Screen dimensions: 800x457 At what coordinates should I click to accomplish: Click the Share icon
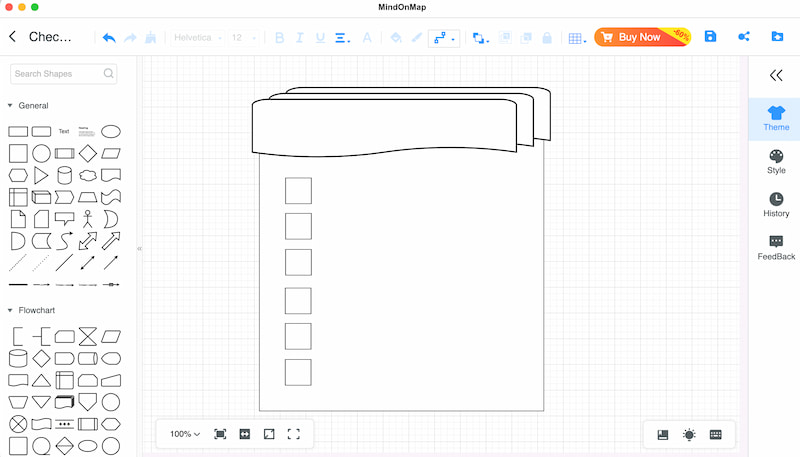(744, 36)
